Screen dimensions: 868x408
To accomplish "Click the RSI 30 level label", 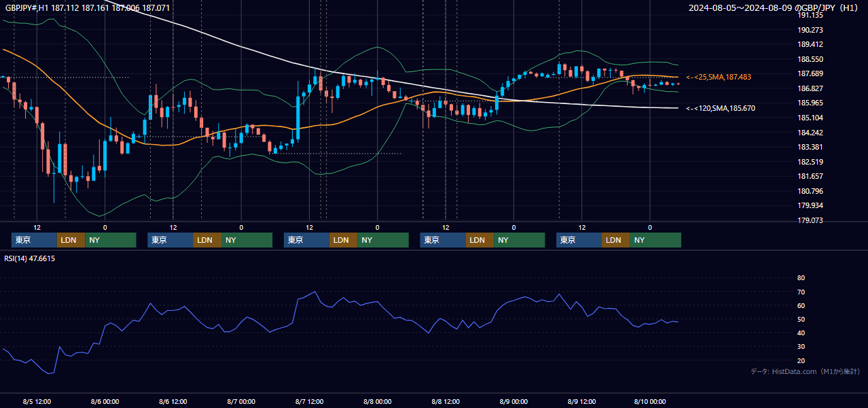I will (x=801, y=347).
